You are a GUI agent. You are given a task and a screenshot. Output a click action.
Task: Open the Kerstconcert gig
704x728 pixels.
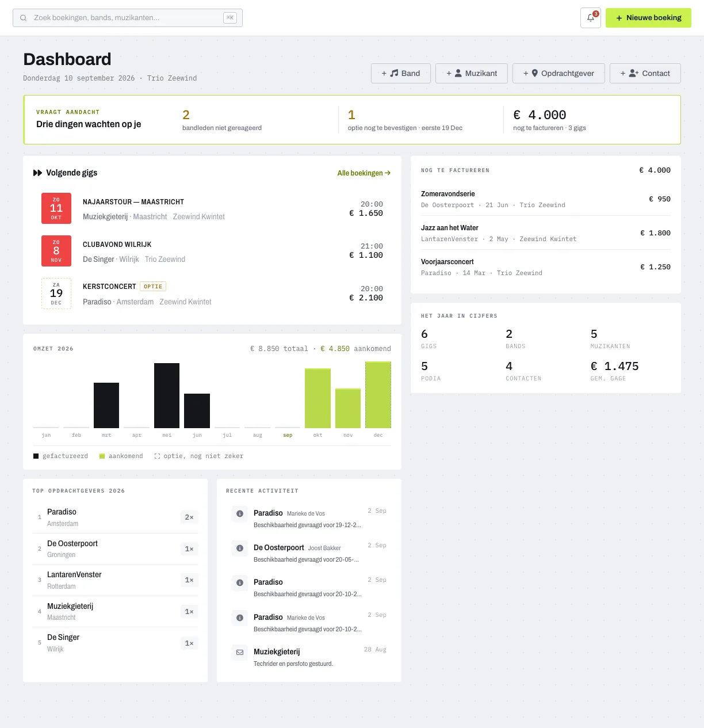(212, 294)
